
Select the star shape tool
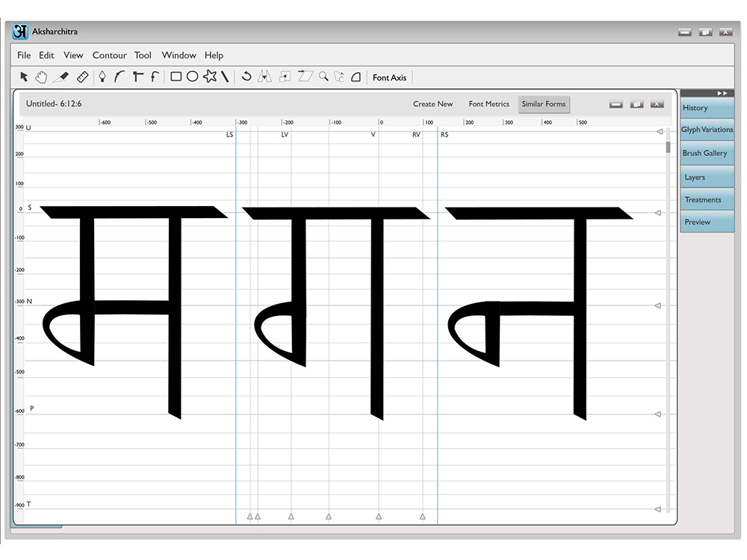click(210, 76)
